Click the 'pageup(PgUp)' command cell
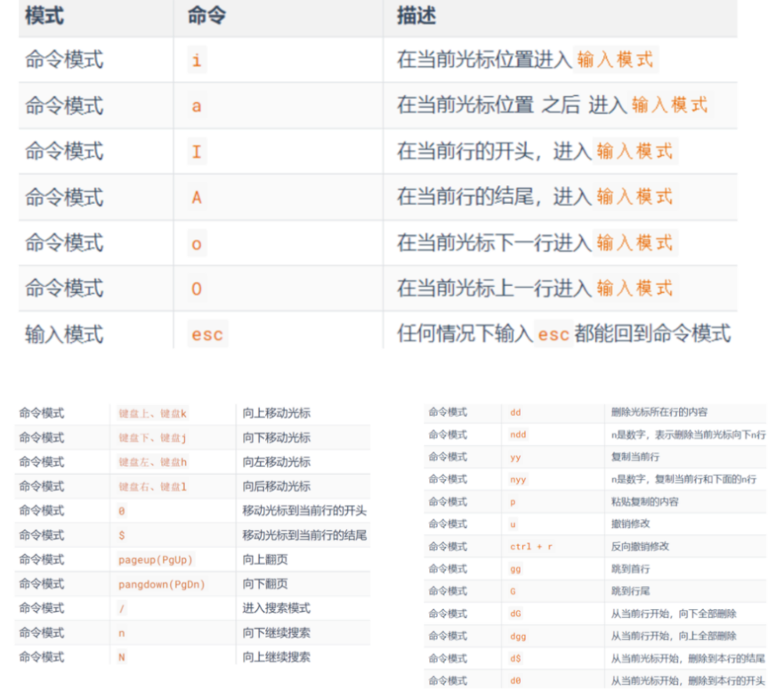 click(x=156, y=559)
